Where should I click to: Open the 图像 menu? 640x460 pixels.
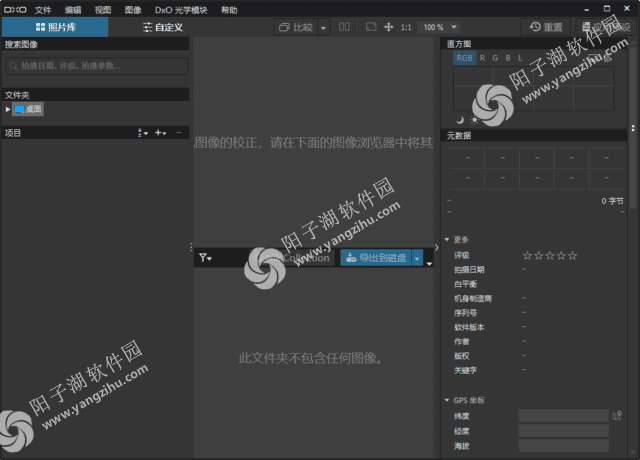point(133,10)
